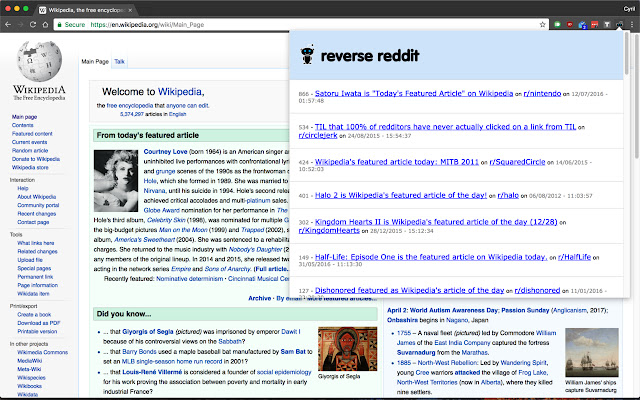Open Current events in sidebar

pyautogui.click(x=29, y=142)
